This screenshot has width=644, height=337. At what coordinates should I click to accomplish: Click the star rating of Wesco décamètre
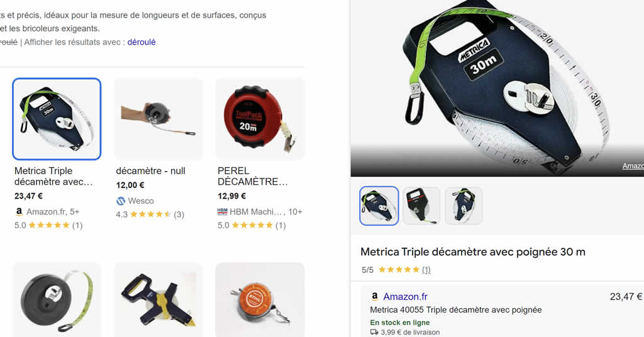tap(150, 214)
